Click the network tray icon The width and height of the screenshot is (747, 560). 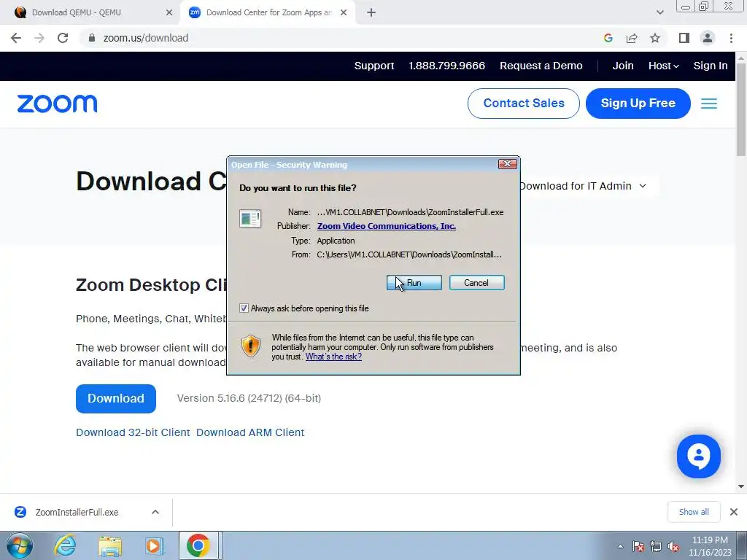click(x=656, y=546)
